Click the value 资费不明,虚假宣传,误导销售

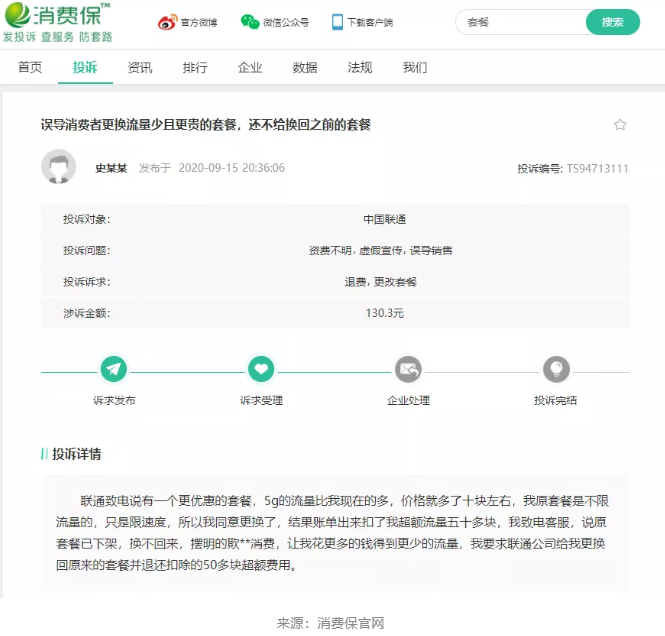click(x=380, y=251)
